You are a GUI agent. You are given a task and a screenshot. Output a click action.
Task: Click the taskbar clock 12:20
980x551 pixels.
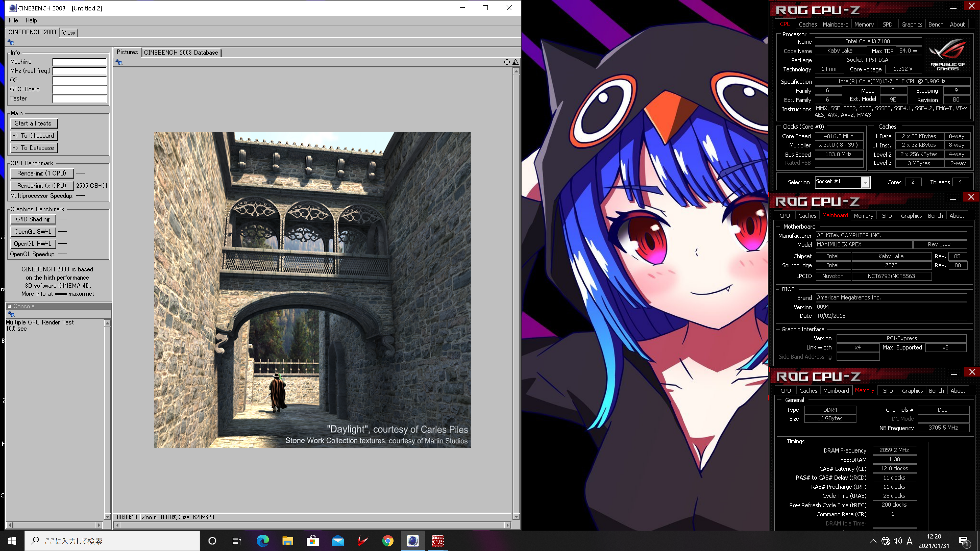934,536
